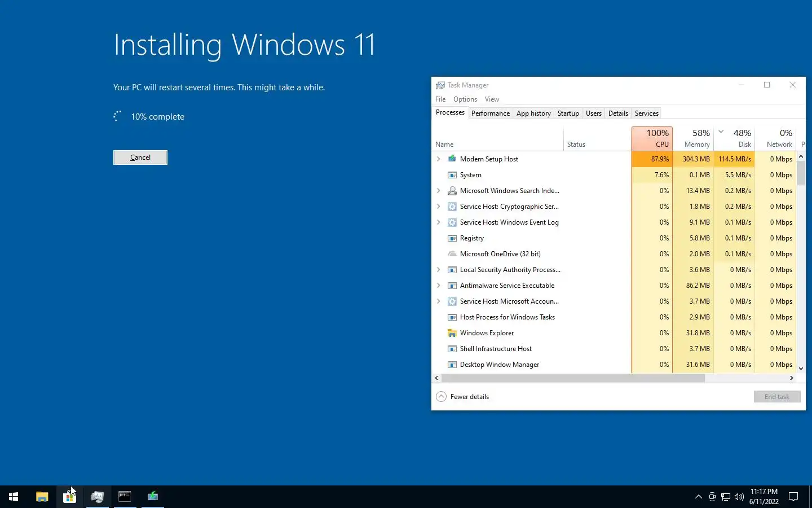Click the Windows Event Log gear icon
This screenshot has width=812, height=508.
pos(452,222)
